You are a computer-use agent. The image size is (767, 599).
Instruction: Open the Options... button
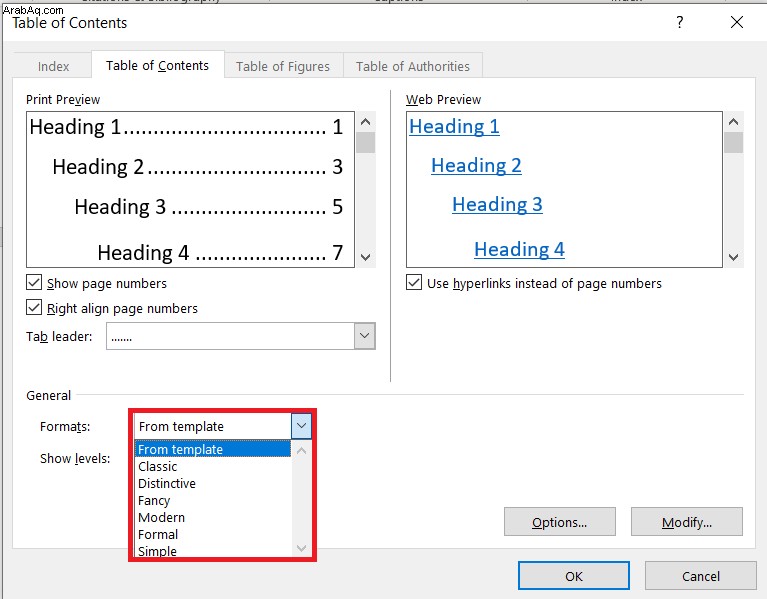pyautogui.click(x=560, y=522)
